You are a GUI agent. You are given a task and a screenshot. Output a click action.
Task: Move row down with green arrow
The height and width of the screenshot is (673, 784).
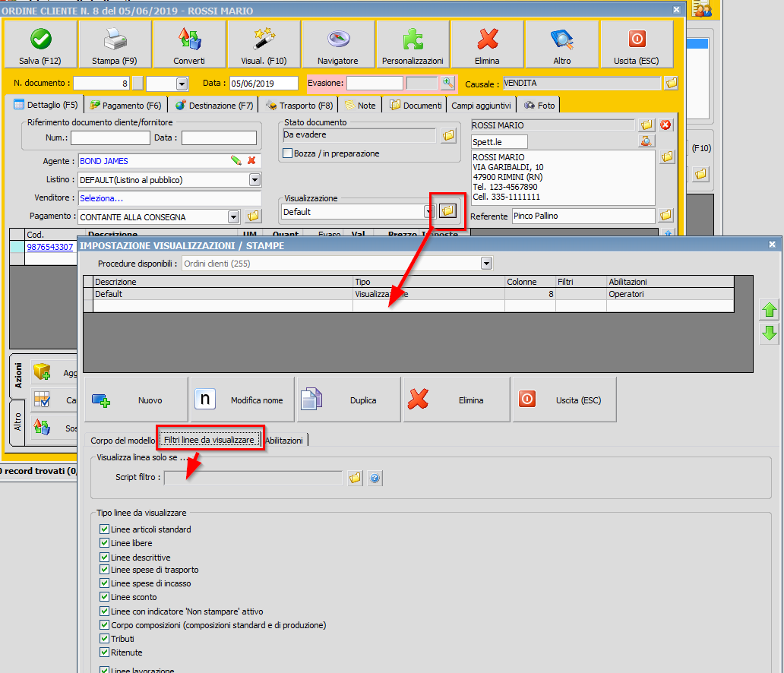click(x=770, y=333)
